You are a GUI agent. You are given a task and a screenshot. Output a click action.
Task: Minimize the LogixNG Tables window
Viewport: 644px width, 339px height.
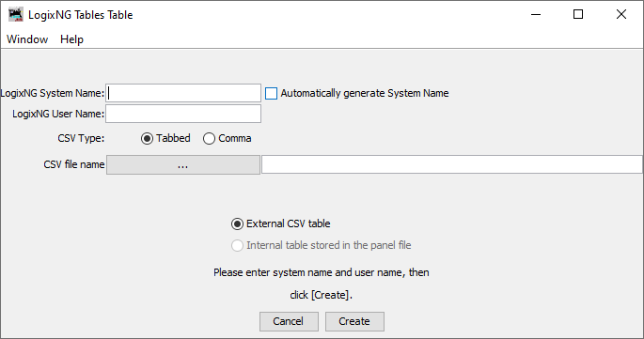click(536, 15)
